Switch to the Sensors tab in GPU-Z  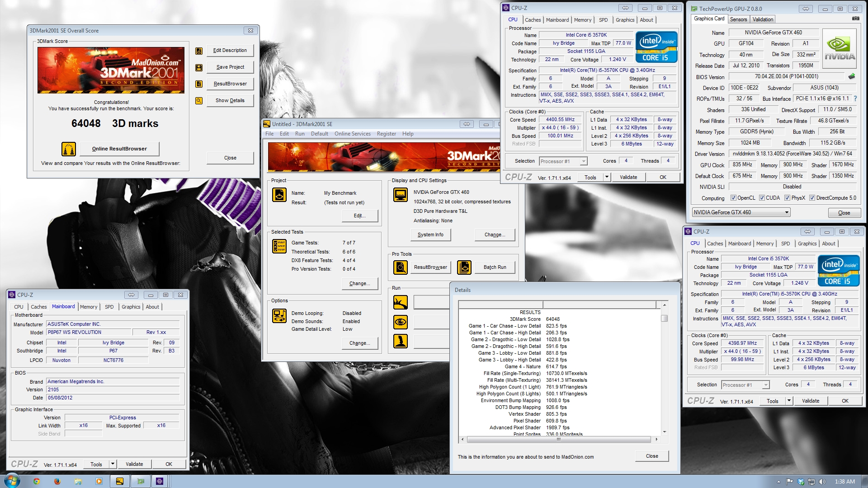coord(738,19)
